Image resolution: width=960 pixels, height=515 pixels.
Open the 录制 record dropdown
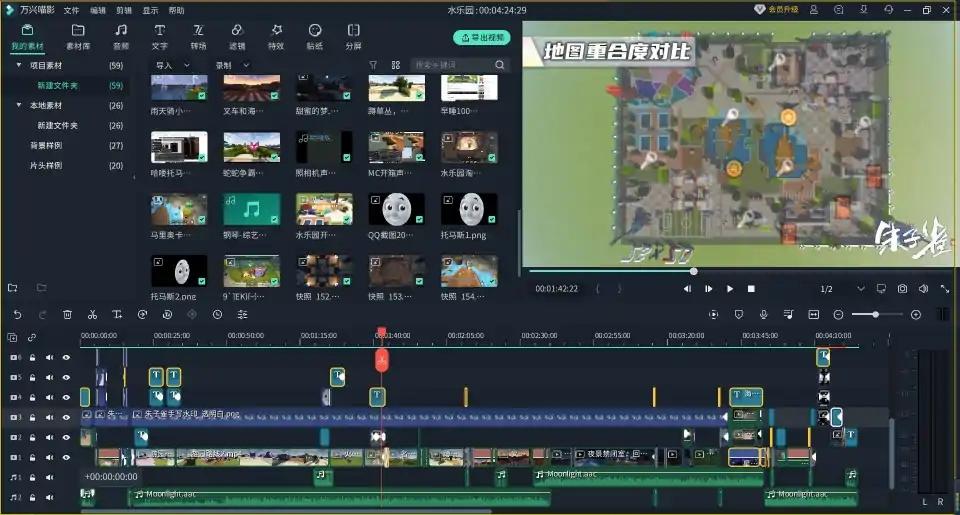click(232, 65)
